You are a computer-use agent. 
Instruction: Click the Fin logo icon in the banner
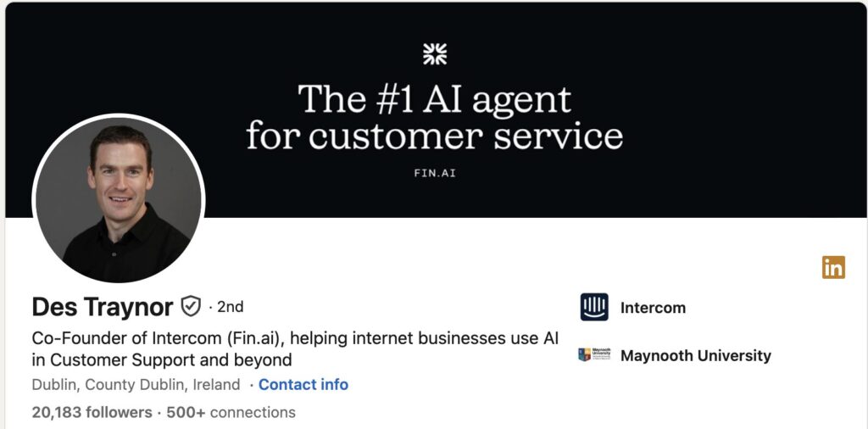434,54
